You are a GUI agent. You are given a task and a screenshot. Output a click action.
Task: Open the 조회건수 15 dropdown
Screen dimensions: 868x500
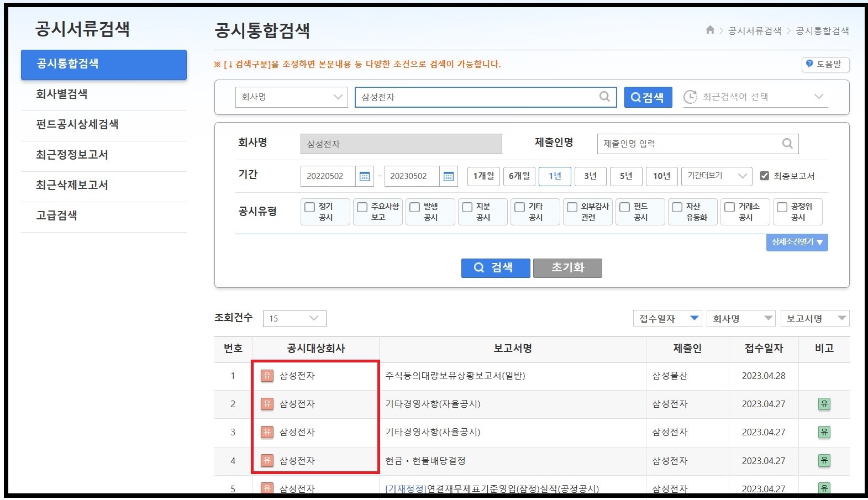point(294,318)
